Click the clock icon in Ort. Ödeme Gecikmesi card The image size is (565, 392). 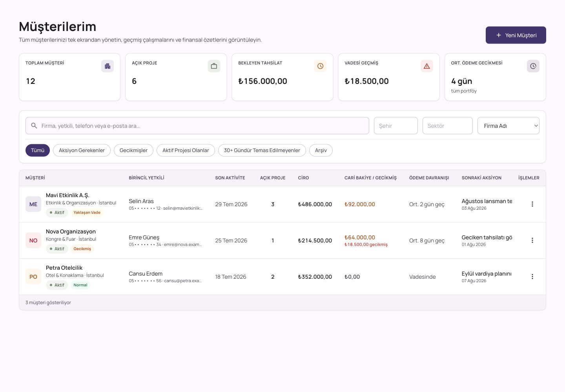533,66
